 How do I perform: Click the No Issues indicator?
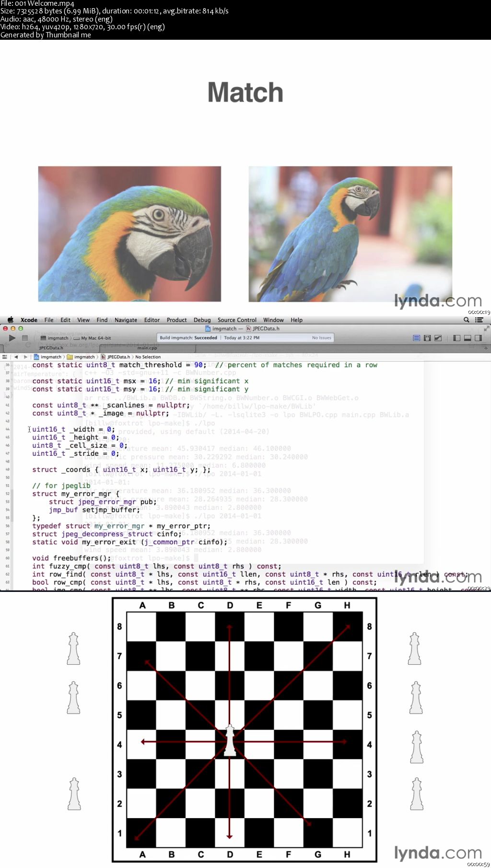click(x=322, y=338)
